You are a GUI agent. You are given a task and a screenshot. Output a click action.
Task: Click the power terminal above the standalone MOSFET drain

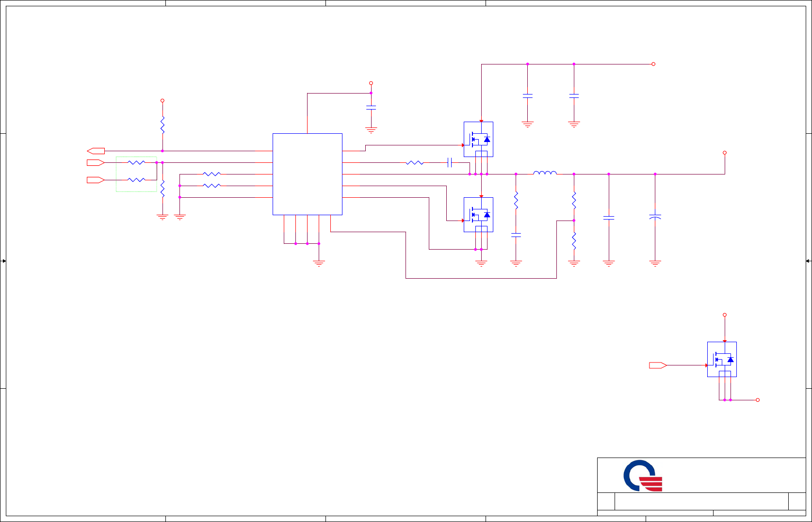pyautogui.click(x=725, y=315)
